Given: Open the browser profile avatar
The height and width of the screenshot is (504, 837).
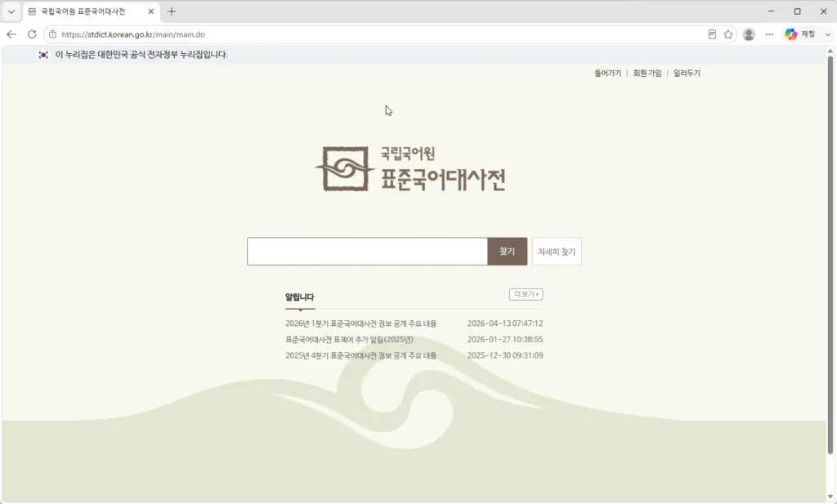Looking at the screenshot, I should click(x=749, y=34).
